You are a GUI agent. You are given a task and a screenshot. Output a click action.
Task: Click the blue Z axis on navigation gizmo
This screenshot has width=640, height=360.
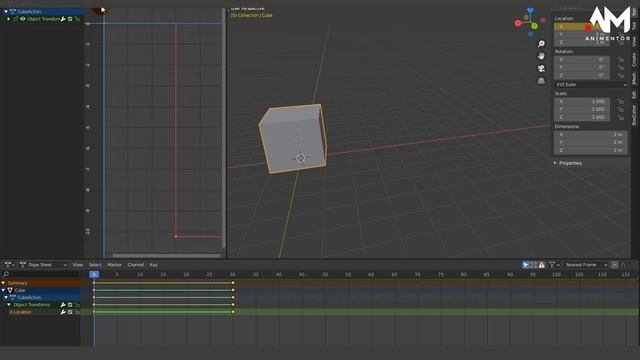[x=530, y=10]
